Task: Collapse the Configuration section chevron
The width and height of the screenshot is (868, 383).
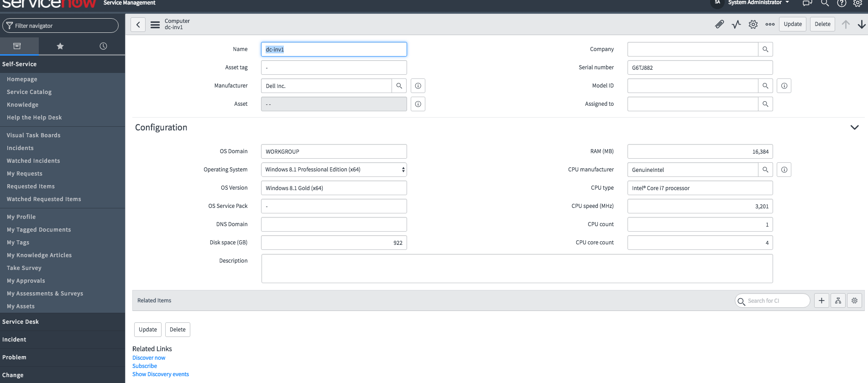Action: 854,127
